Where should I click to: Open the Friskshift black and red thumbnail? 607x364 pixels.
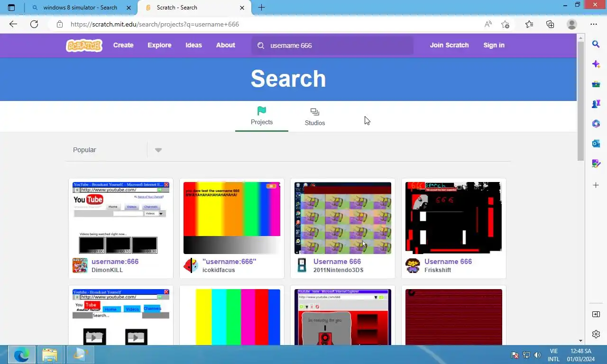click(454, 218)
